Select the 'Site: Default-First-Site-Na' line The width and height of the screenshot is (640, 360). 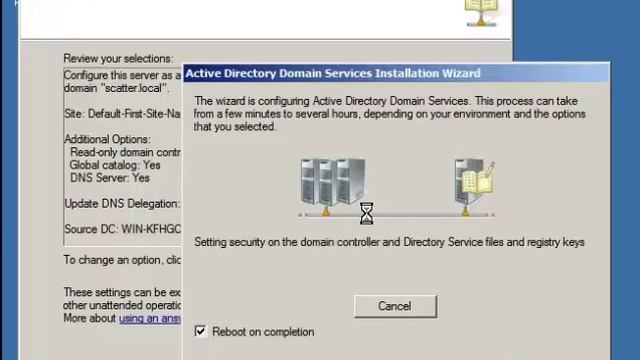(122, 113)
